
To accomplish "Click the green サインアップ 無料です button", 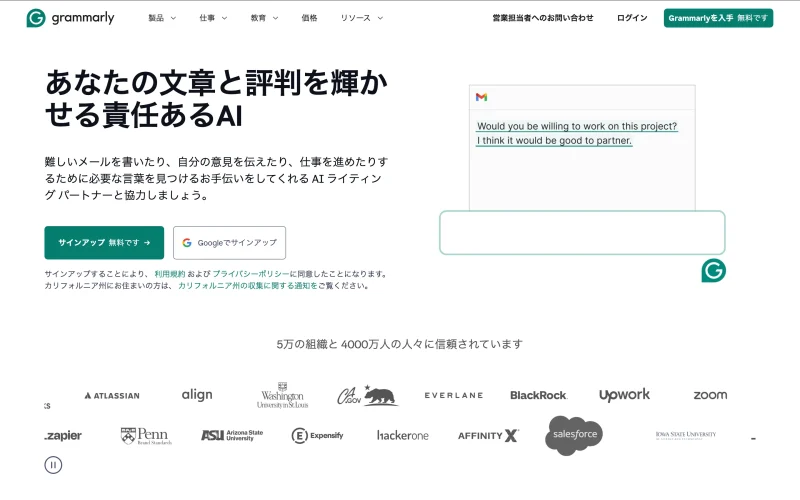I will click(x=104, y=242).
